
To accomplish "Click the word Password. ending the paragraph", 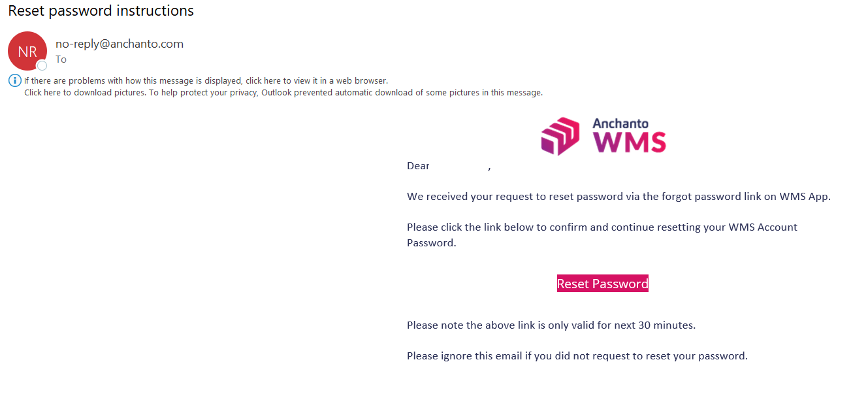I will point(431,243).
